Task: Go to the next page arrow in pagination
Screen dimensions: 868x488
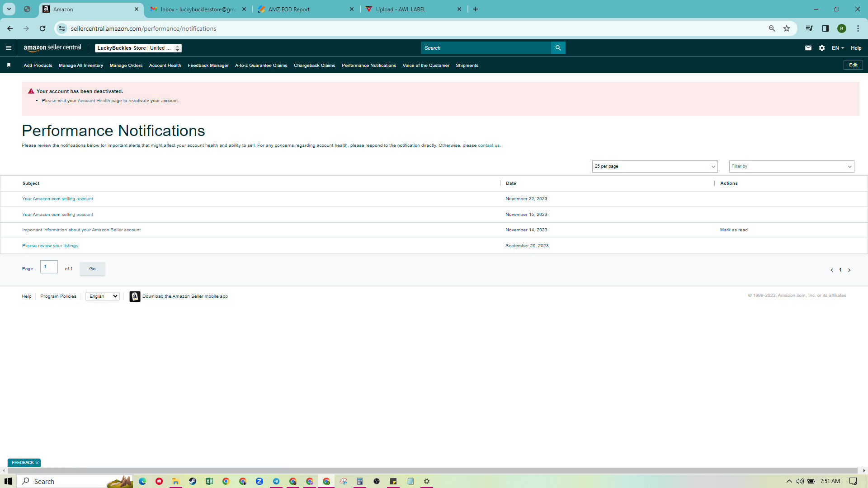Action: tap(849, 270)
